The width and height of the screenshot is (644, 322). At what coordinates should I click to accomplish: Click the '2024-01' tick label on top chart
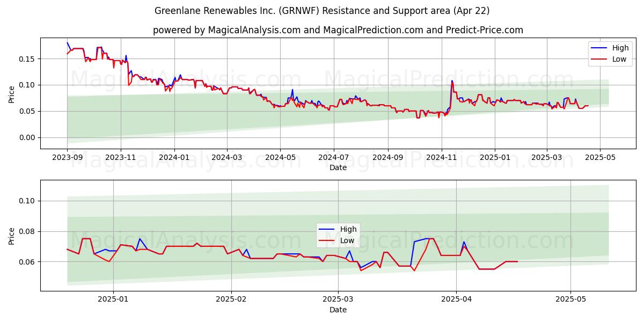click(174, 158)
